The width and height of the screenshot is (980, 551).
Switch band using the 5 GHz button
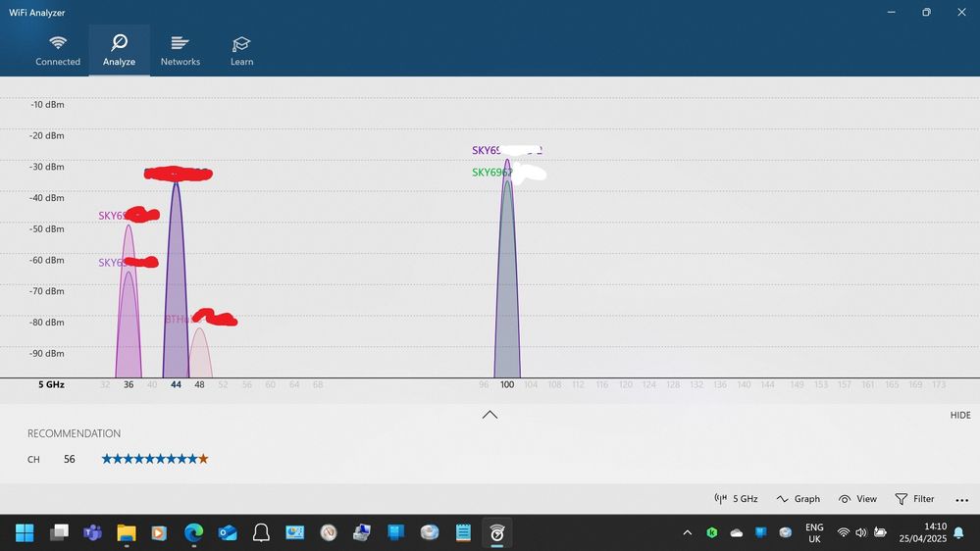coord(736,498)
